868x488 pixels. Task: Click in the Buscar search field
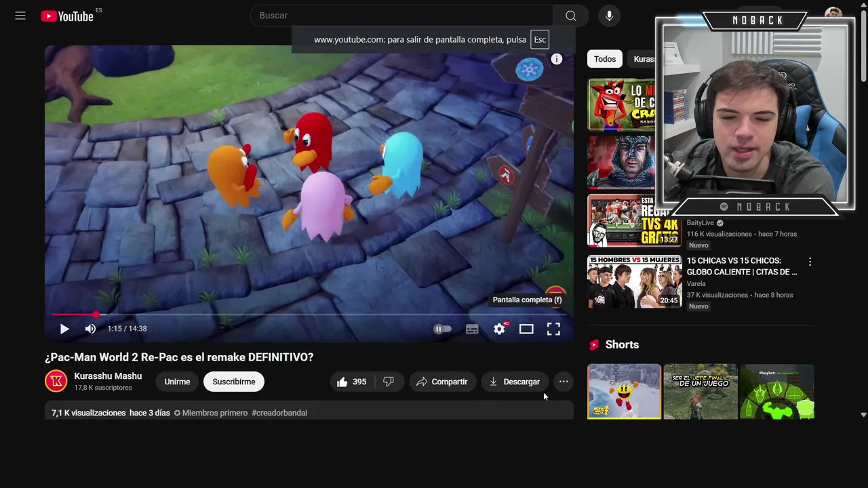pos(401,16)
